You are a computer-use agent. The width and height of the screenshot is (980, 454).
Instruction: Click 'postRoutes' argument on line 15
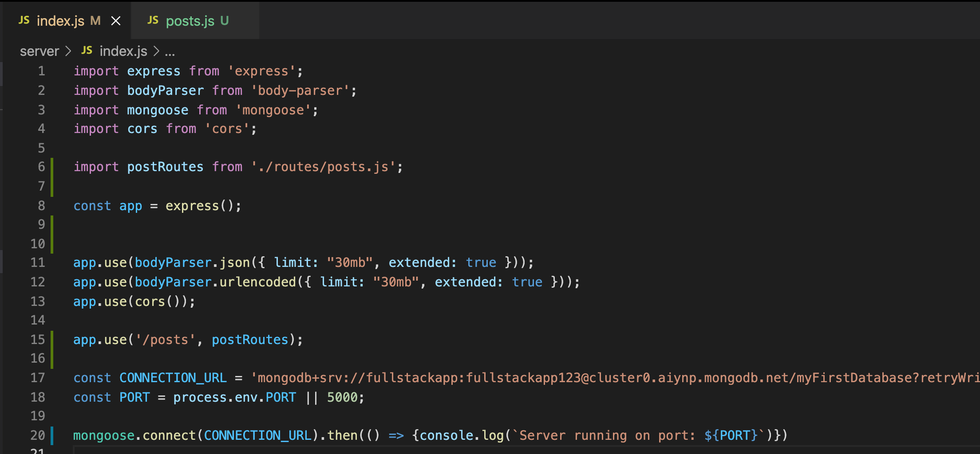tap(250, 340)
